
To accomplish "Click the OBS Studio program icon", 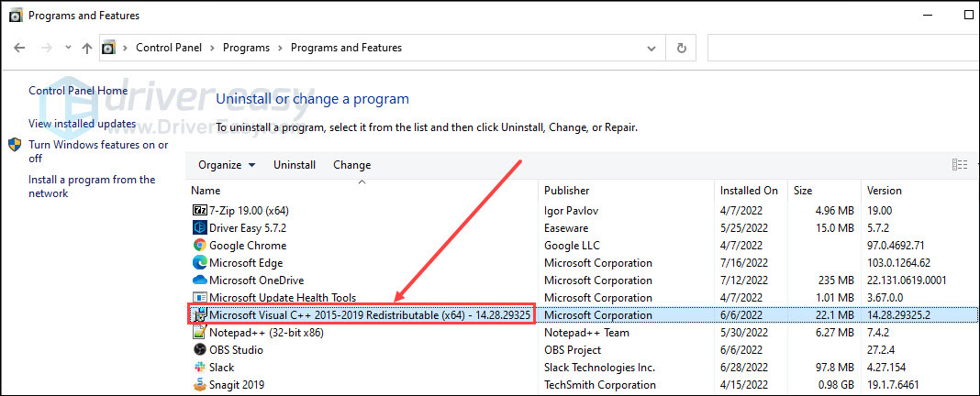I will pos(200,350).
